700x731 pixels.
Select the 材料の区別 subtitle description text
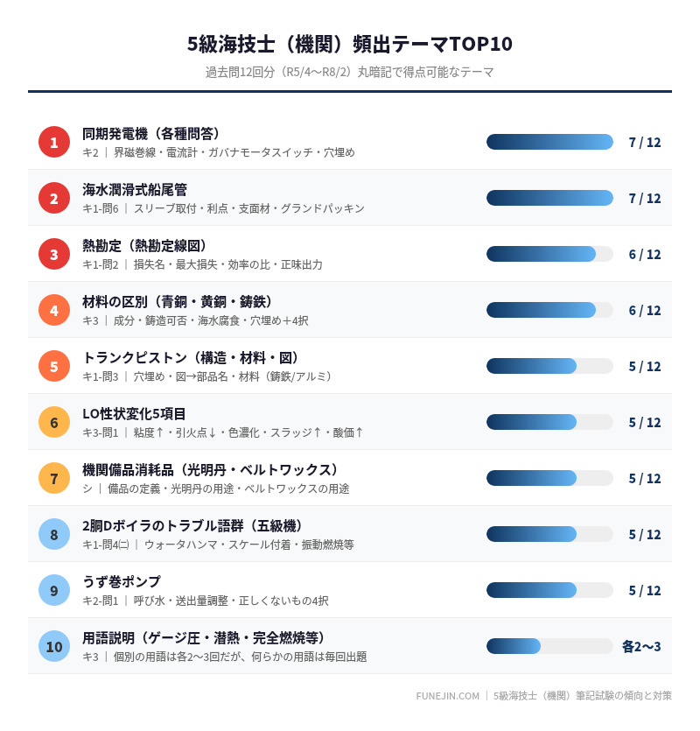pyautogui.click(x=195, y=320)
